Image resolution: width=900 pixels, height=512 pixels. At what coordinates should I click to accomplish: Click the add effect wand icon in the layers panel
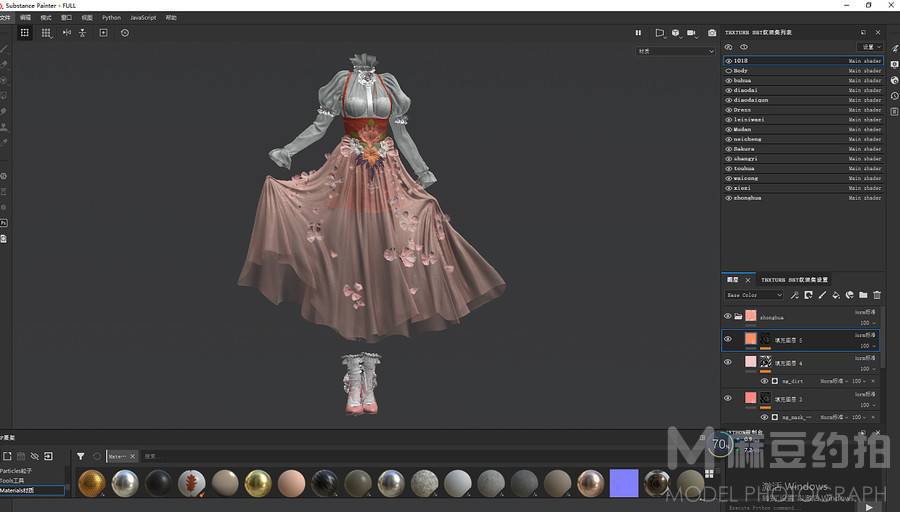tap(794, 295)
